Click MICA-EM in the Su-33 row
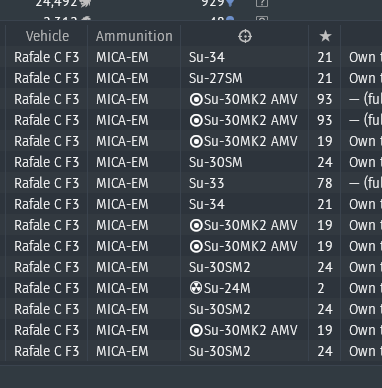The width and height of the screenshot is (382, 388). [122, 183]
